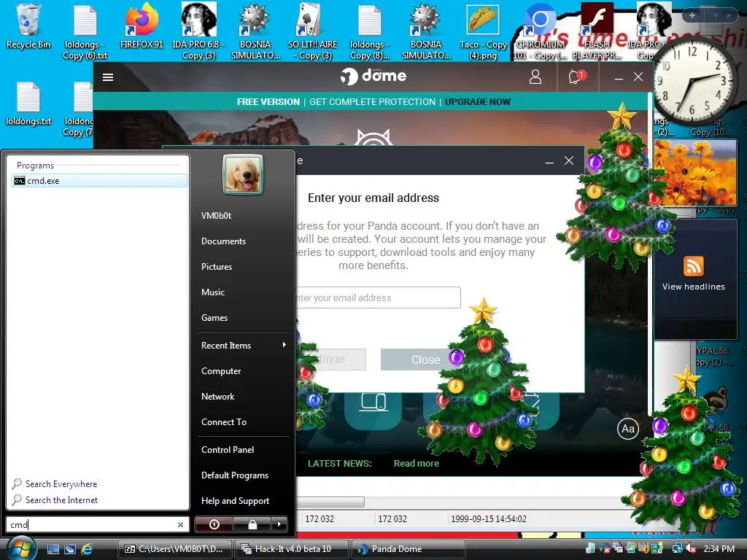Select the IDA PRO 6.8 - Copy (3) shortcut
This screenshot has height=560, width=747.
(x=198, y=31)
